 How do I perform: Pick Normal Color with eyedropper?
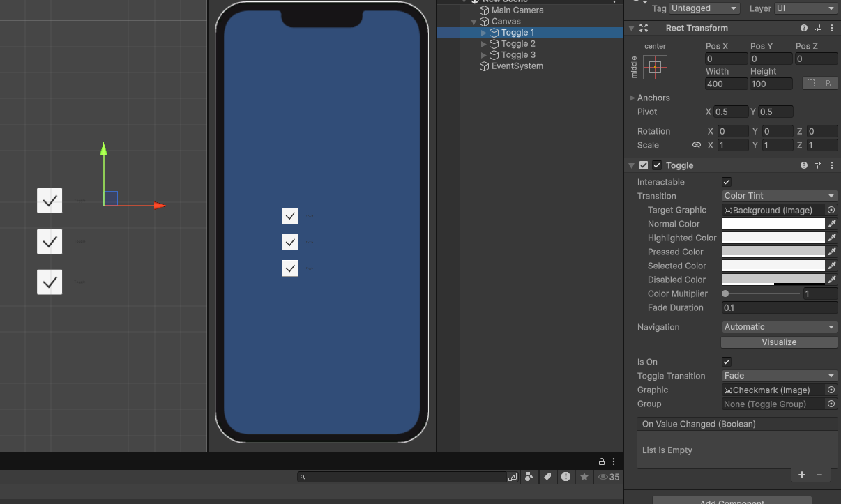pos(832,224)
